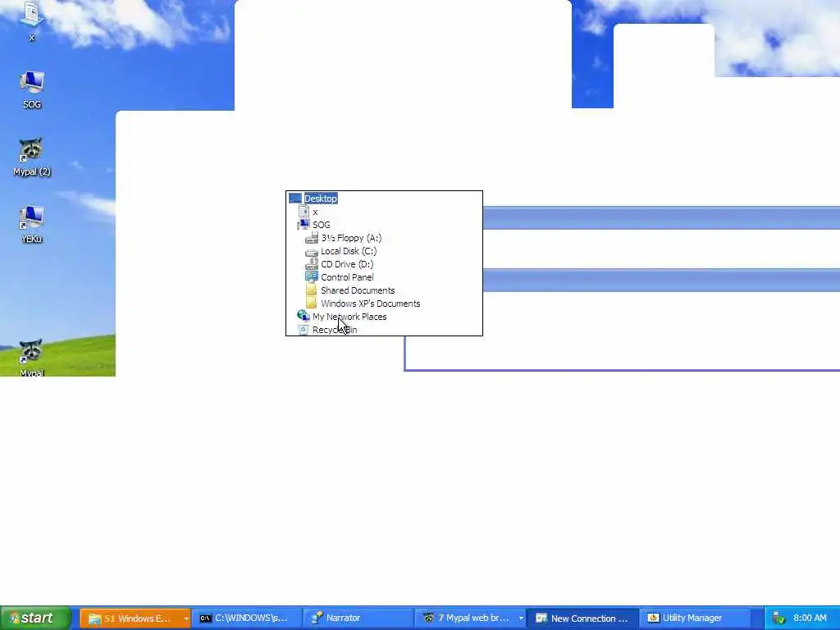Switch to New Connection window in taskbar

point(583,619)
